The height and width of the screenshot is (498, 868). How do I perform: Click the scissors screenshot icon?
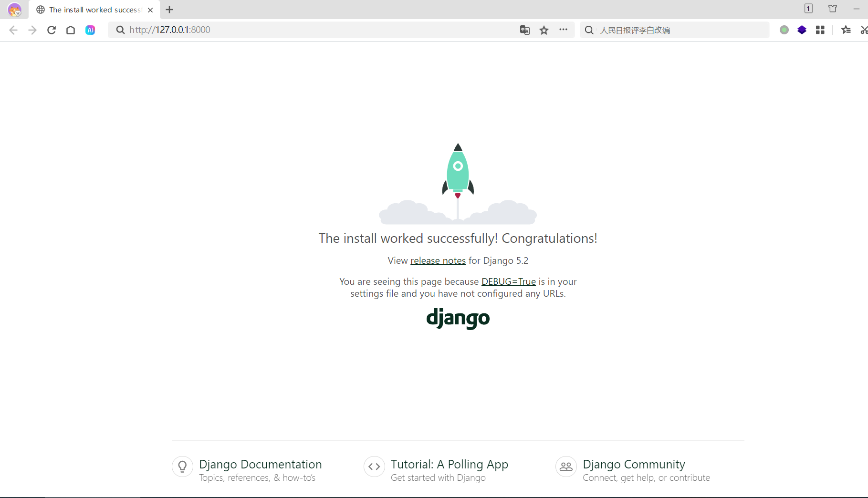(x=864, y=30)
